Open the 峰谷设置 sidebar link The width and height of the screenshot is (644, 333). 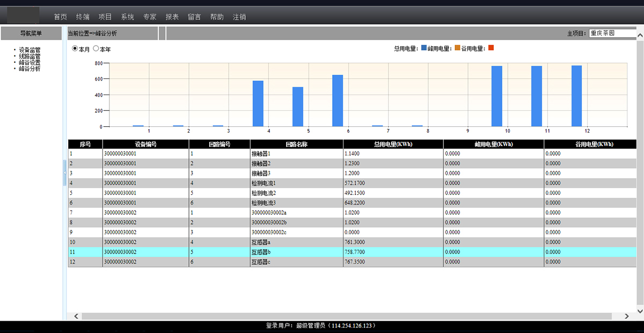point(30,62)
